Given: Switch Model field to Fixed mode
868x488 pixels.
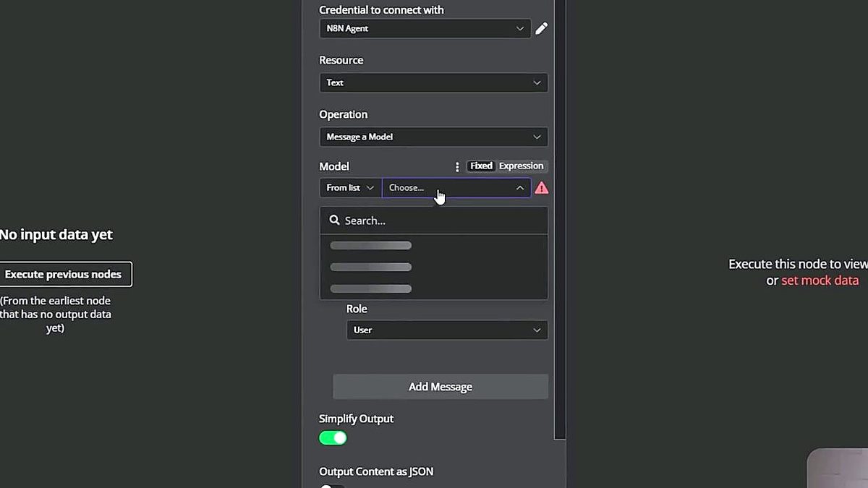Looking at the screenshot, I should pos(481,166).
